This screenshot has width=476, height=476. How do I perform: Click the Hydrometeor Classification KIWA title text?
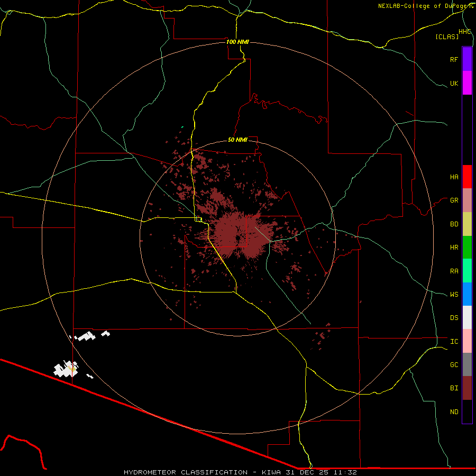tap(240, 472)
